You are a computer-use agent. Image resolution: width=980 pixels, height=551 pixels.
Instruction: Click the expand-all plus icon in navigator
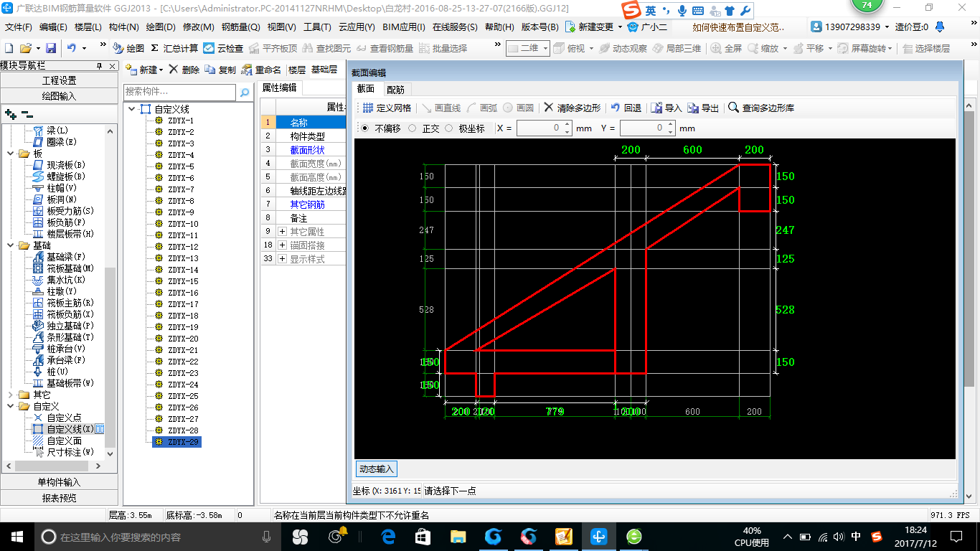pyautogui.click(x=10, y=113)
